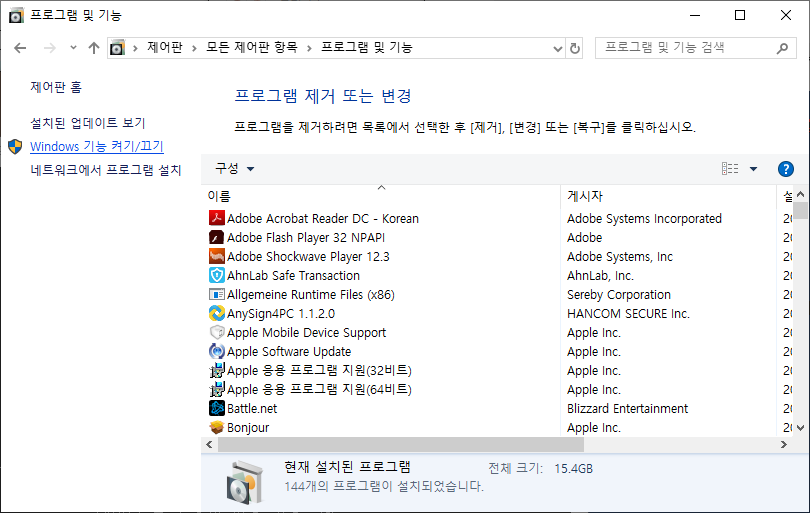Click the Adobe Shockwave Player 12.3 icon
810x513 pixels.
216,256
